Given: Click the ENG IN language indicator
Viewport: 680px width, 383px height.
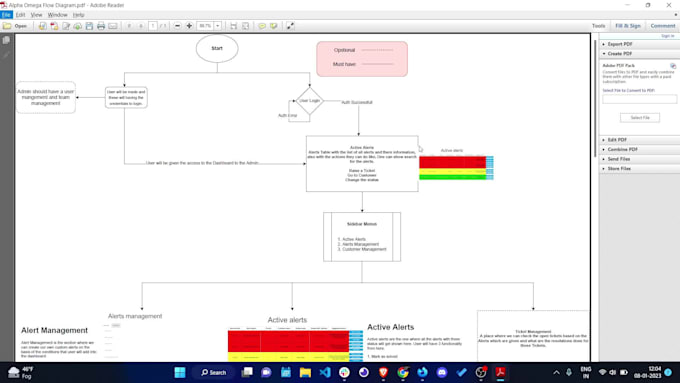Looking at the screenshot, I should [x=585, y=373].
